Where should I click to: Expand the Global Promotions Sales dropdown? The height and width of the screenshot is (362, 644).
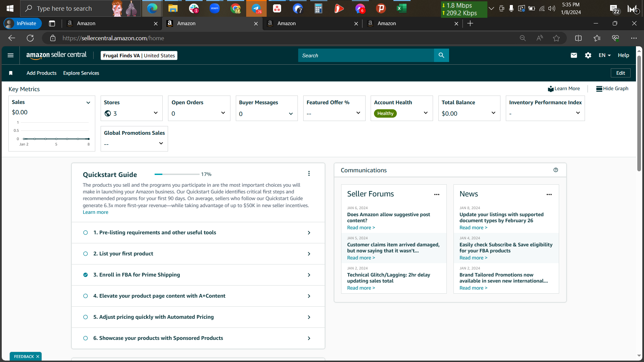[x=161, y=143]
